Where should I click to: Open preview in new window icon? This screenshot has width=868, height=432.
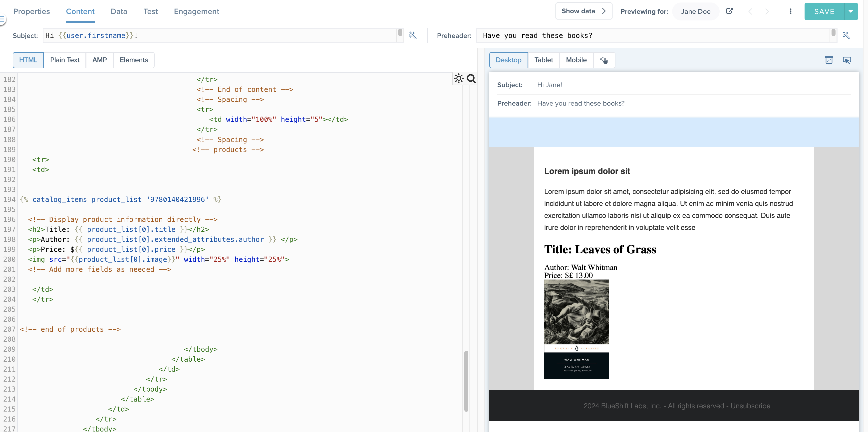(730, 11)
